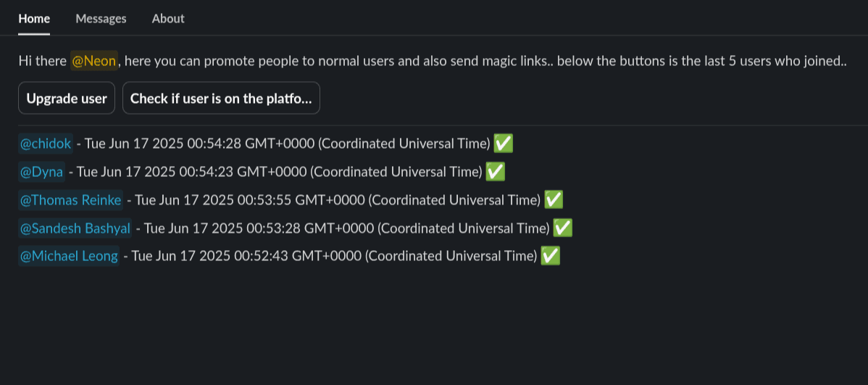Click Thomas Reinke's 00:53:55 join timestamp
868x385 pixels.
[338, 199]
